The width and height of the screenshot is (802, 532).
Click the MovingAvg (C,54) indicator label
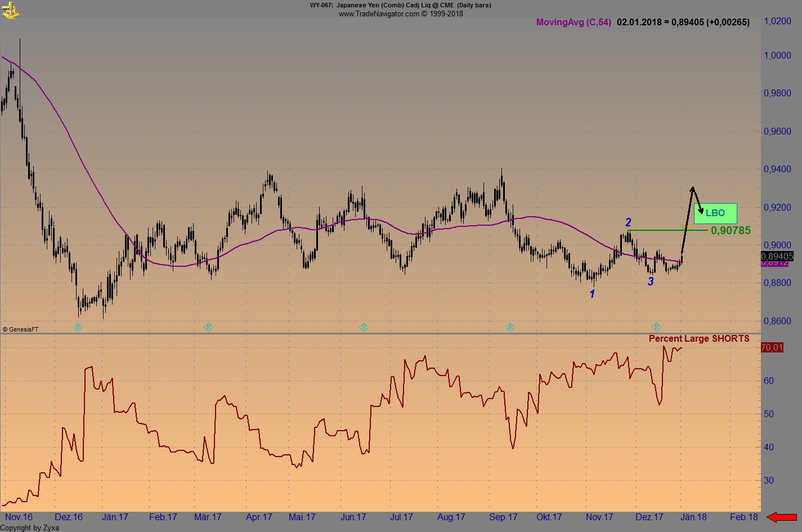tap(574, 23)
